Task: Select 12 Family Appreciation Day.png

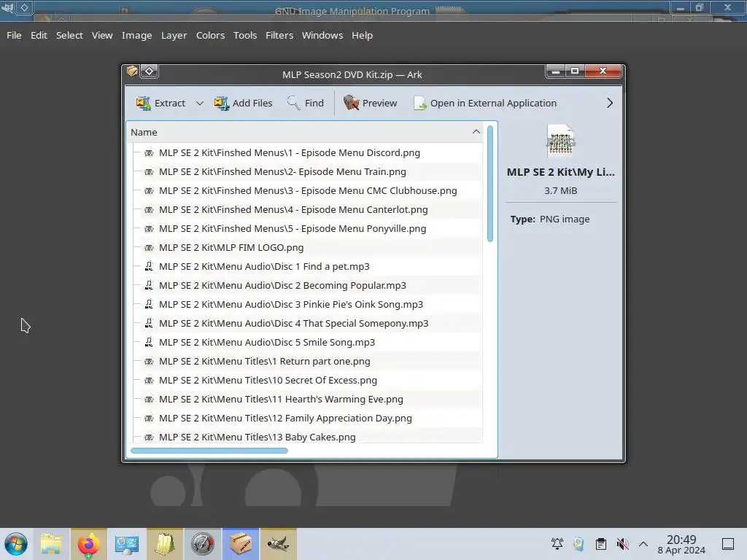Action: coord(285,419)
